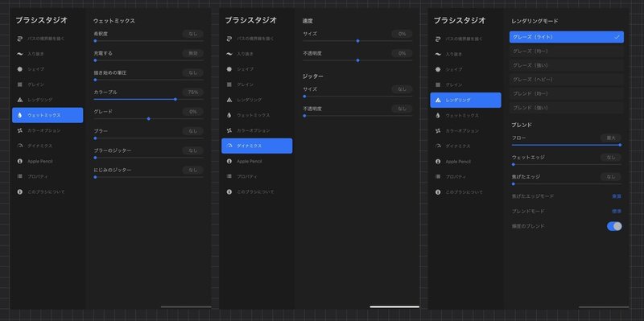The height and width of the screenshot is (321, 644).
Task: Select rendering mode グレーズ（ライト）
Action: 567,37
